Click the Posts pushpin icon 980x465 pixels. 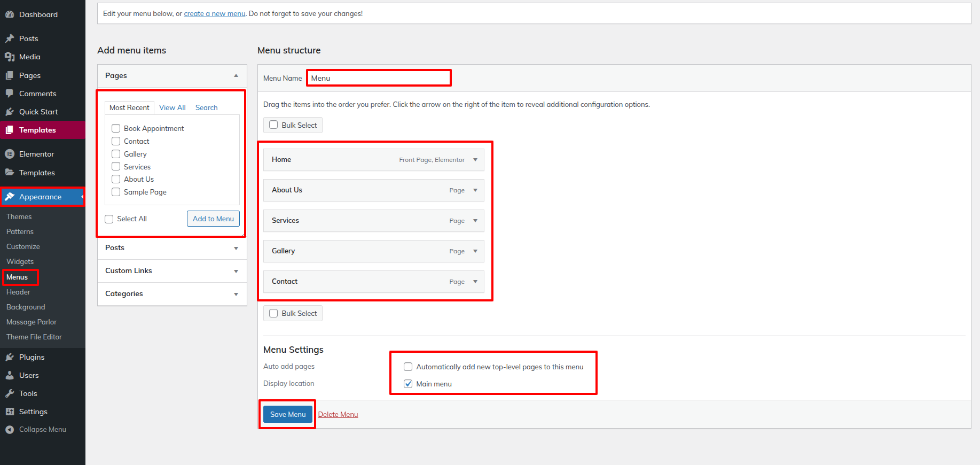tap(10, 38)
